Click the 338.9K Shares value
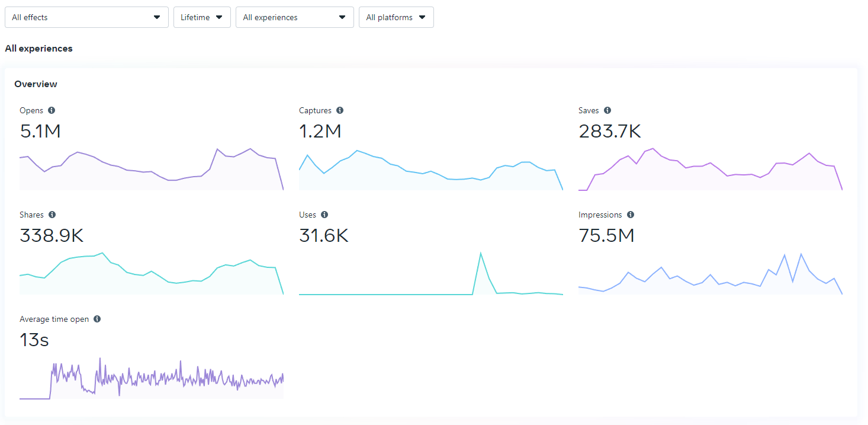 click(52, 235)
